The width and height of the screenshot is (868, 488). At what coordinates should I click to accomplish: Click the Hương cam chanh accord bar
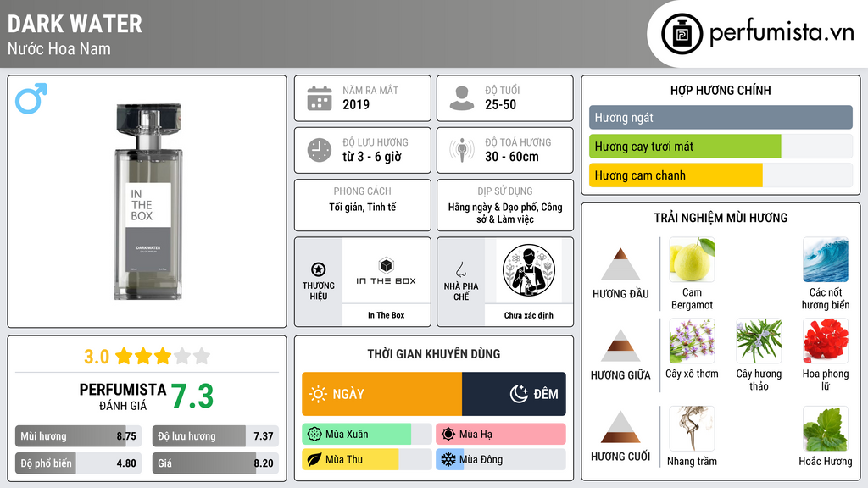click(721, 175)
